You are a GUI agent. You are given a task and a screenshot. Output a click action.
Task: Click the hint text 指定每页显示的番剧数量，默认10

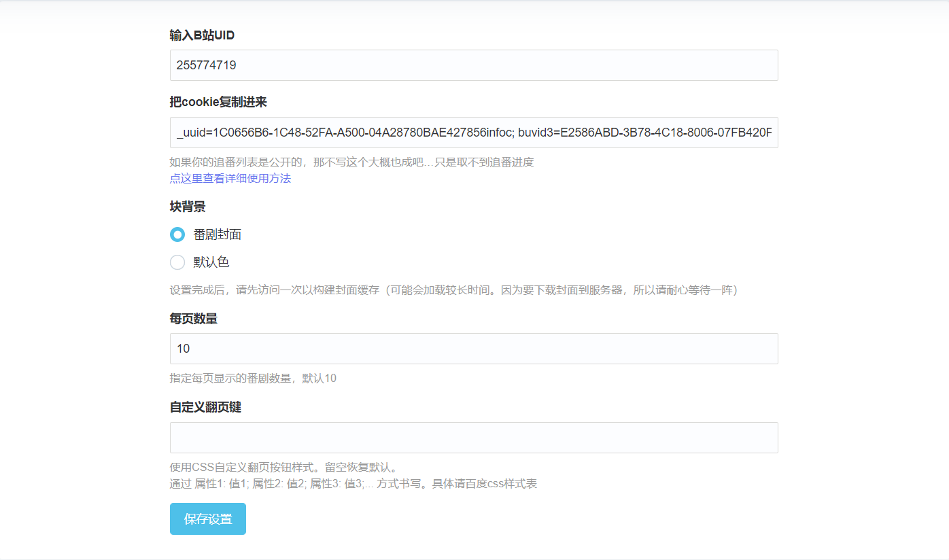coord(253,378)
